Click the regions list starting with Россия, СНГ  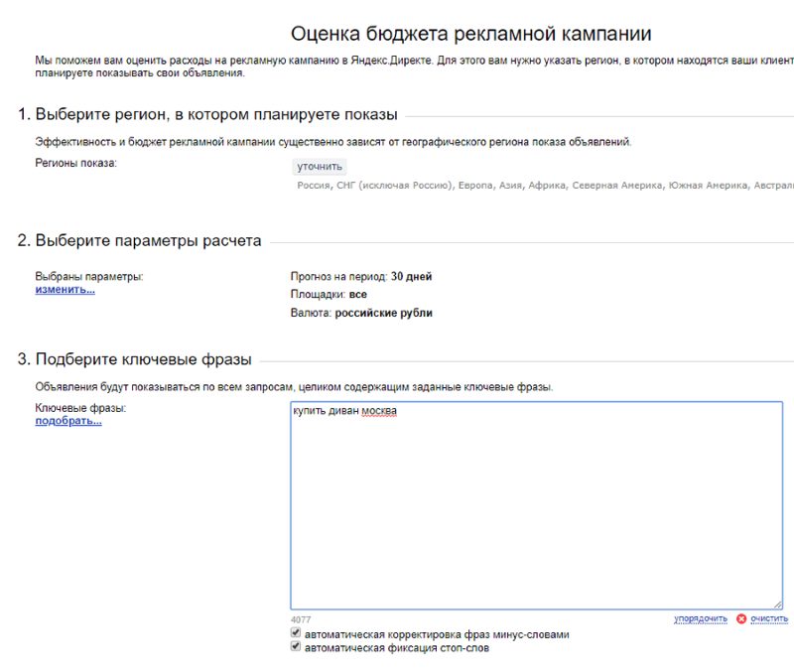pyautogui.click(x=545, y=186)
